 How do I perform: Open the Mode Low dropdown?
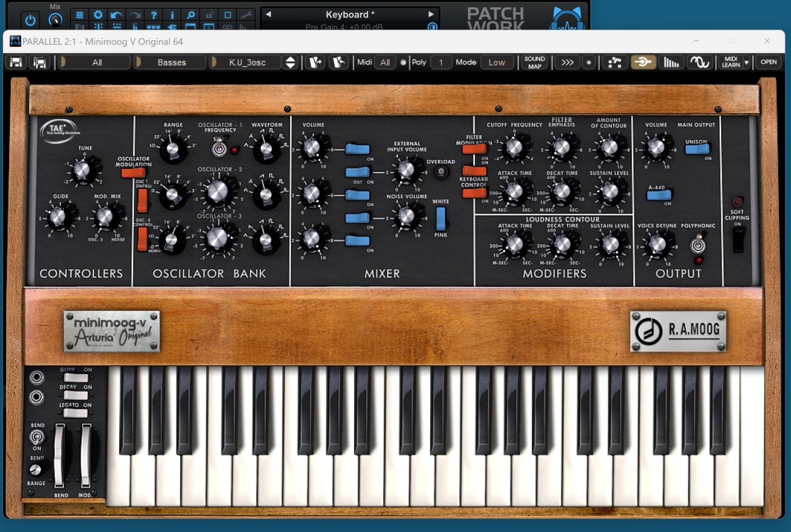click(x=497, y=62)
